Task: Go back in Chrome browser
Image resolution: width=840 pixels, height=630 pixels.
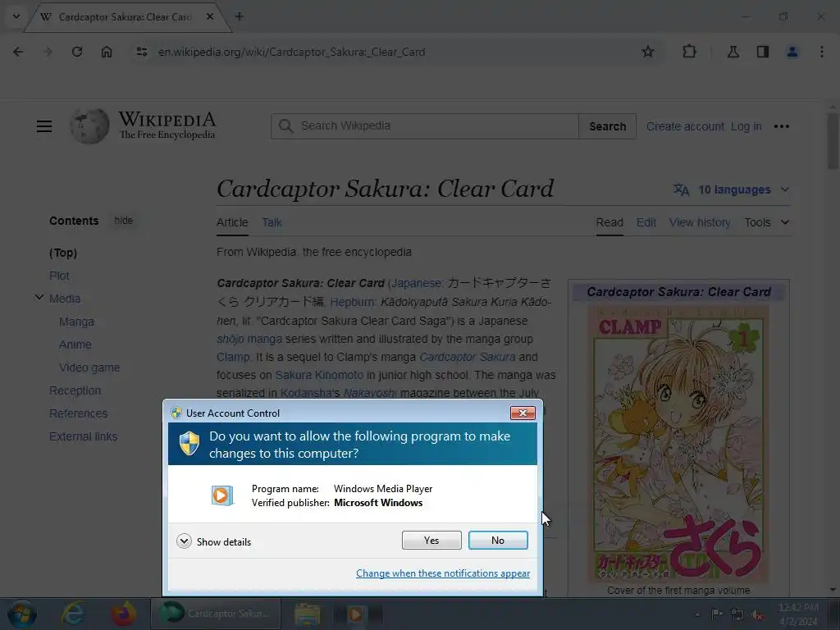Action: pos(18,52)
